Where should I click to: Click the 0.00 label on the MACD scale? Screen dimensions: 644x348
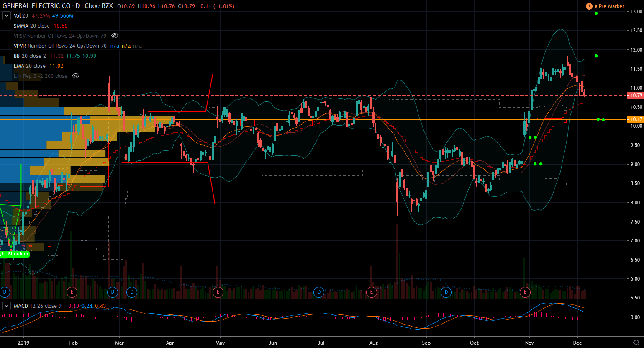click(635, 317)
